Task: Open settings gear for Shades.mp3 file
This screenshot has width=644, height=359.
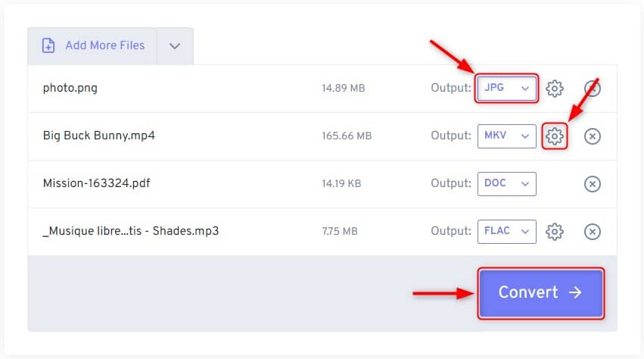Action: (x=555, y=232)
